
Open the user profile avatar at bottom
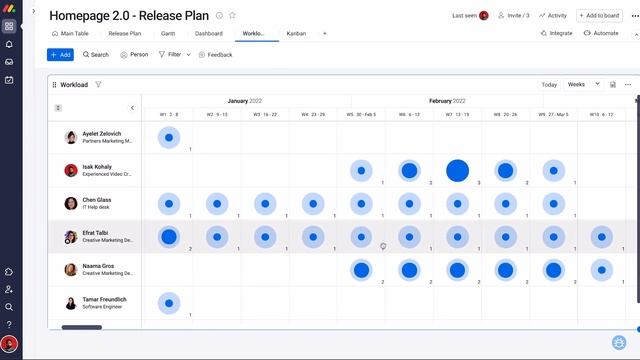click(9, 344)
